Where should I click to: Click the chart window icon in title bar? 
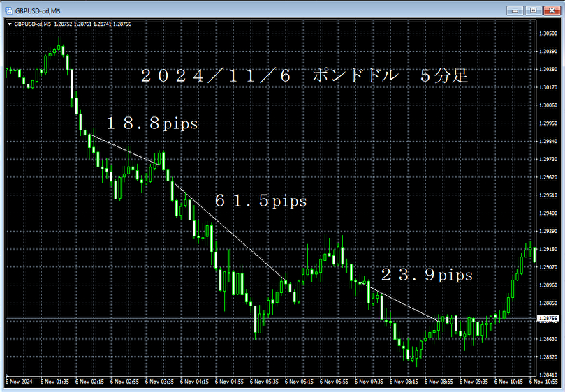point(8,10)
